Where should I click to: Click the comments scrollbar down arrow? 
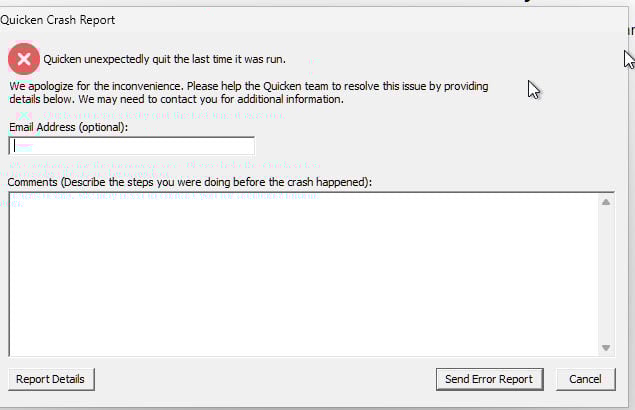coord(607,347)
